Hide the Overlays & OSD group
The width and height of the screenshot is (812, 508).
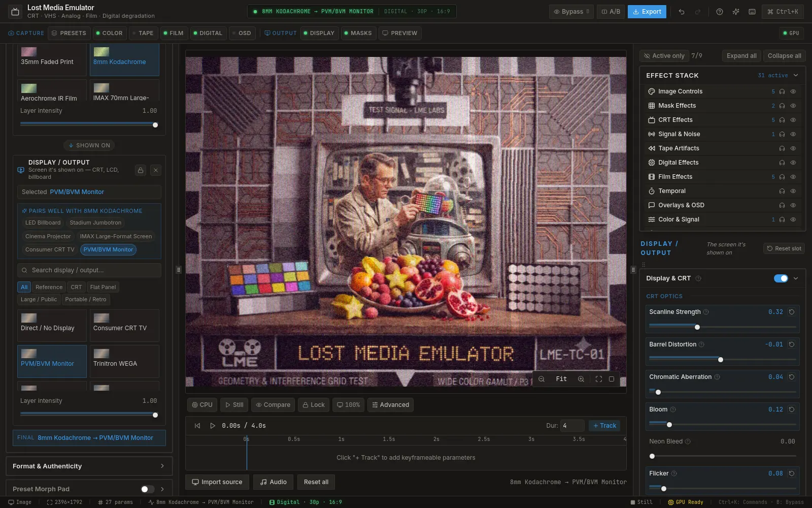coord(793,205)
